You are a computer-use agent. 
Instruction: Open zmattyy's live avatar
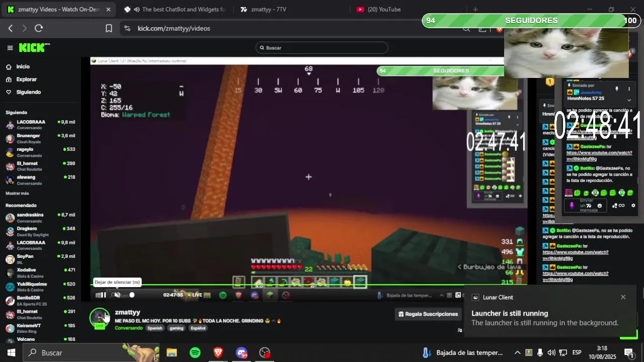(100, 318)
